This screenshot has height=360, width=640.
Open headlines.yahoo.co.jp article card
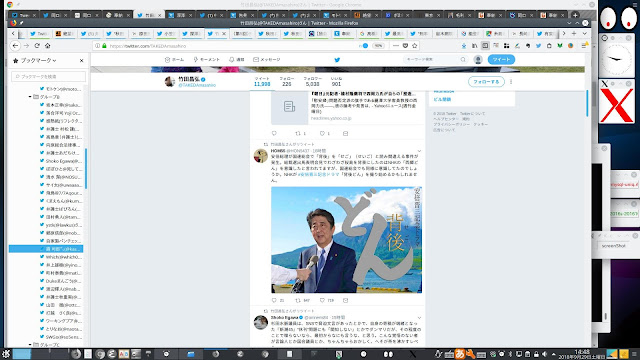click(x=347, y=107)
